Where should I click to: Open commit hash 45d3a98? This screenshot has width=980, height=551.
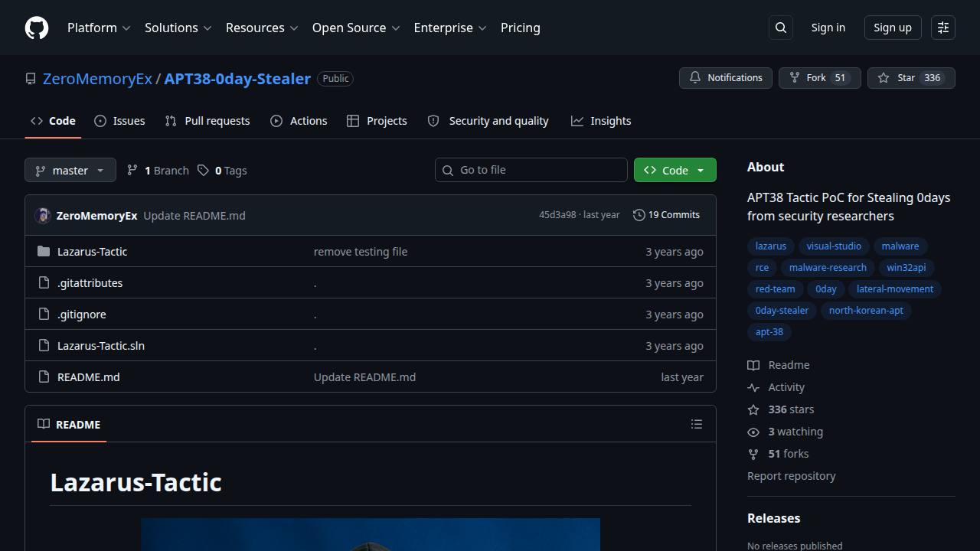coord(557,215)
